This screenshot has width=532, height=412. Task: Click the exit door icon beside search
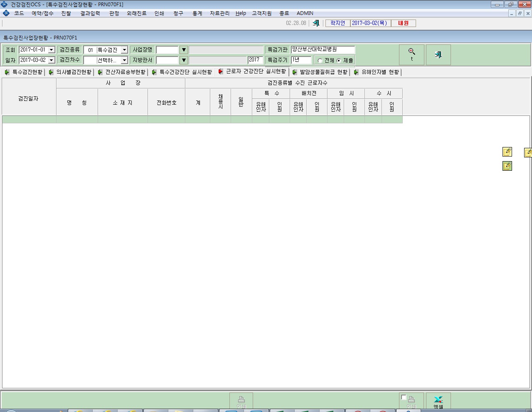point(438,54)
